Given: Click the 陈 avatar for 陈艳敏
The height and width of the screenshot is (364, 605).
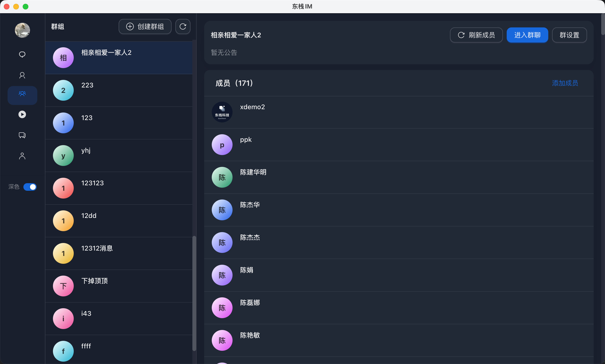Looking at the screenshot, I should click(x=222, y=340).
